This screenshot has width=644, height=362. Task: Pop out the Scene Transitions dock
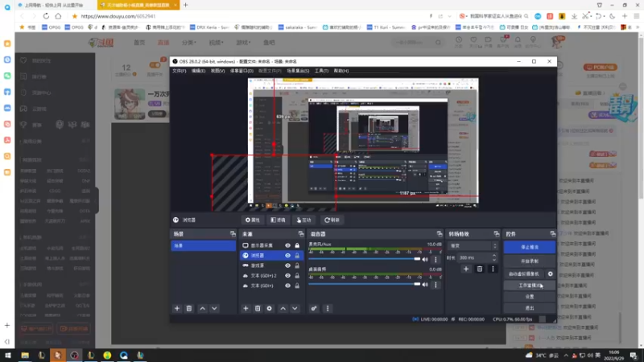point(497,234)
